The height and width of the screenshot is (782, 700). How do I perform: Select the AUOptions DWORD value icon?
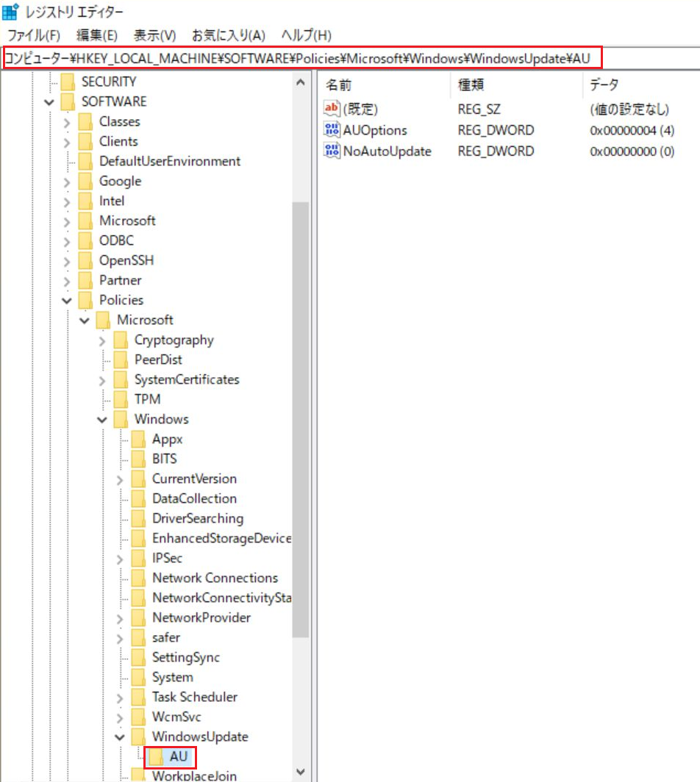[x=332, y=129]
